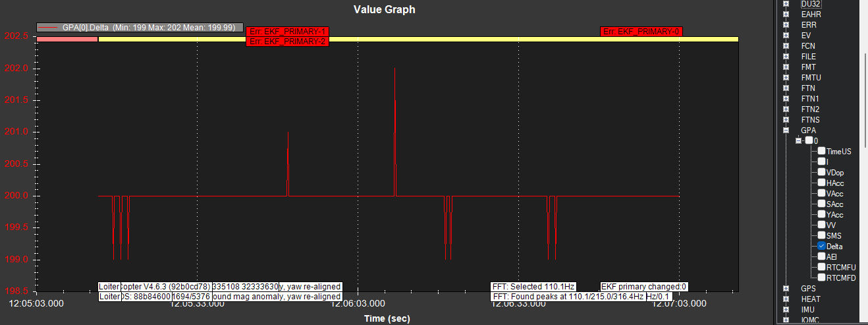
Task: Click the 'FFT: Selected 110.1Hz' label
Action: tap(533, 287)
